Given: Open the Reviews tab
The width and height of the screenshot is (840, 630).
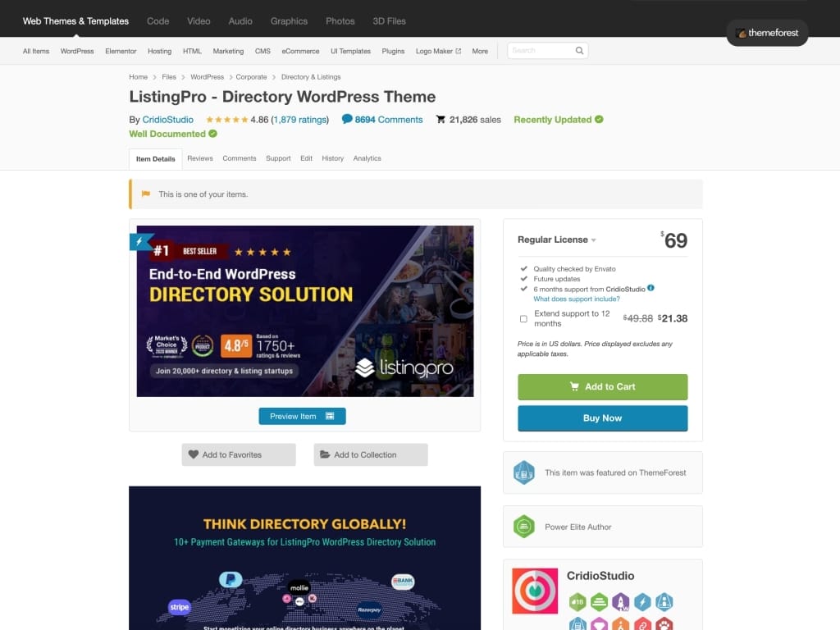Looking at the screenshot, I should click(200, 158).
